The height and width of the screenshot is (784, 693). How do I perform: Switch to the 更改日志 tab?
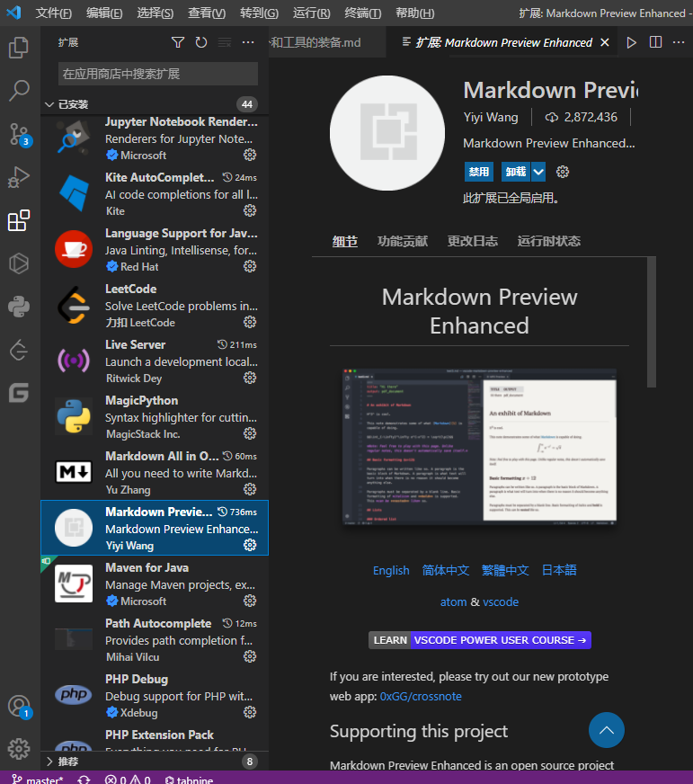tap(473, 241)
